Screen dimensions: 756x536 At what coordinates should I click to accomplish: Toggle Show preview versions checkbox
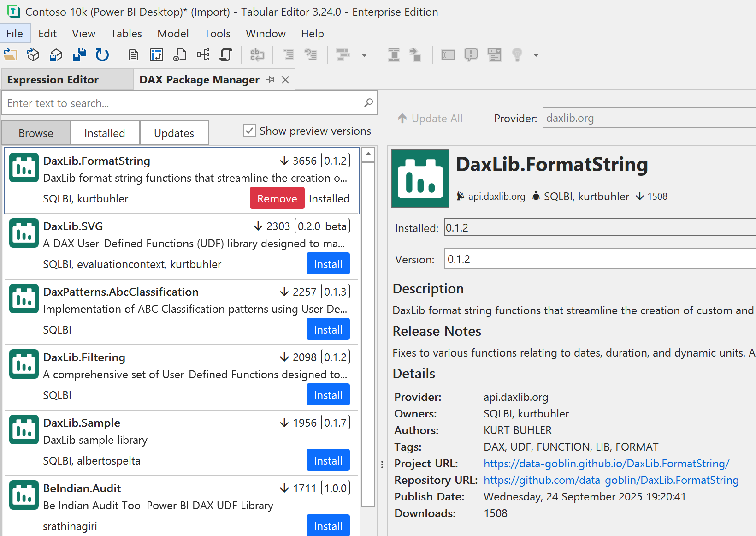click(x=249, y=131)
